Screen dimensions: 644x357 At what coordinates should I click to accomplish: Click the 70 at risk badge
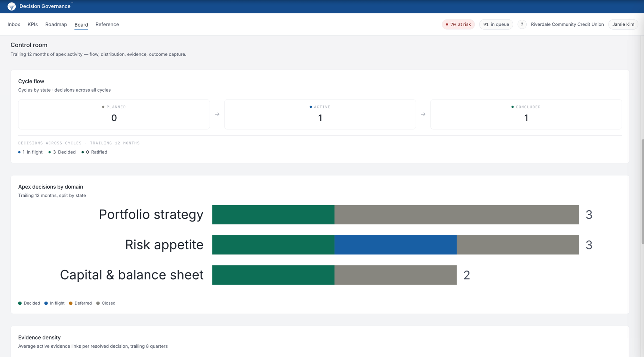point(458,24)
